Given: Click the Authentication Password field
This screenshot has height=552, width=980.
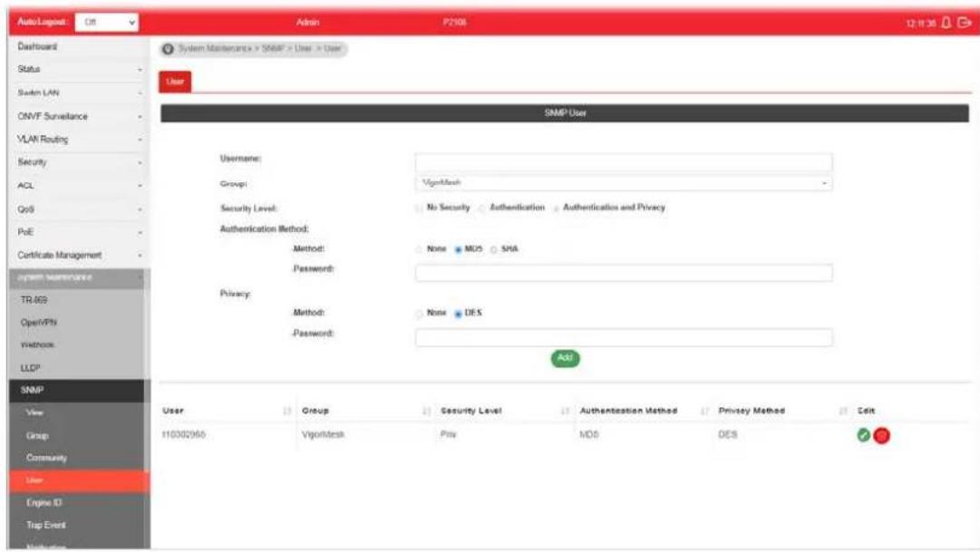Looking at the screenshot, I should point(623,273).
